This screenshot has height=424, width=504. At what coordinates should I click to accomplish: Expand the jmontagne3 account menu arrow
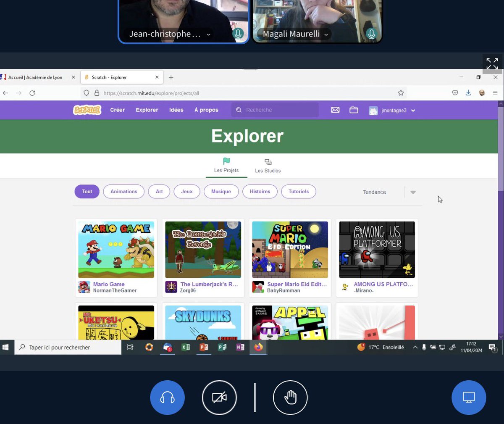(x=413, y=111)
